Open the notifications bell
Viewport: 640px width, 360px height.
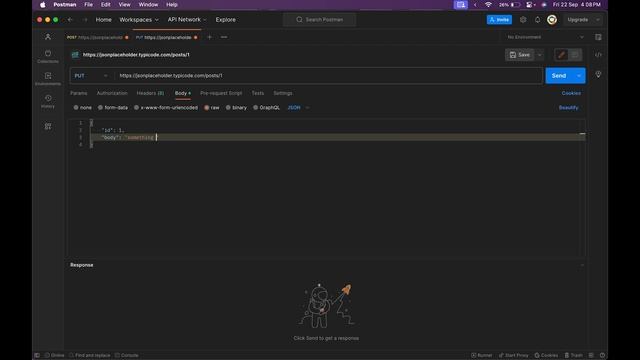coord(538,20)
